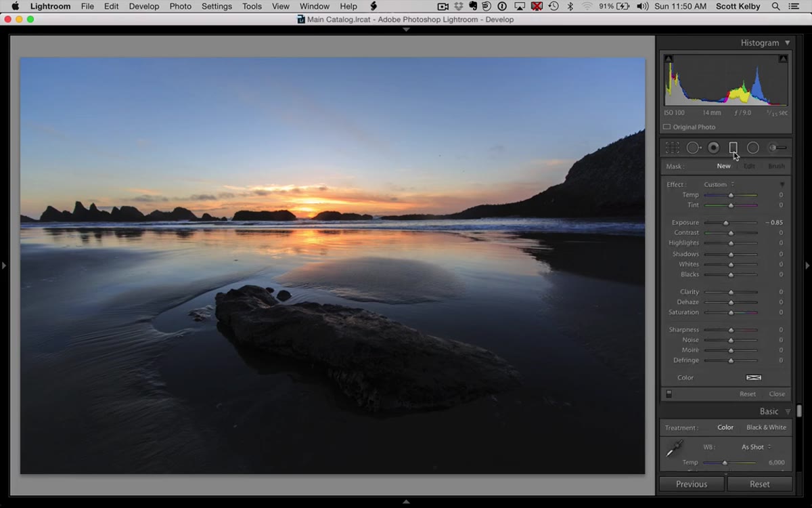
Task: Collapse the Histogram panel
Action: (787, 43)
